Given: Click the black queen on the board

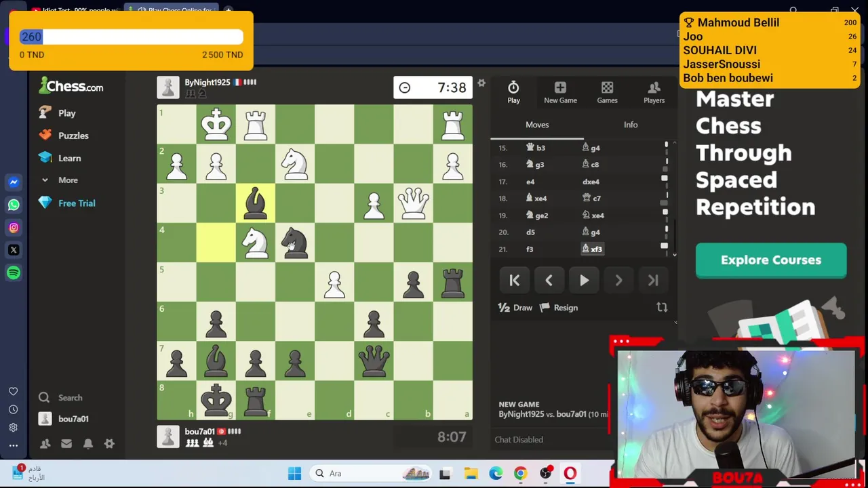Looking at the screenshot, I should (x=374, y=361).
